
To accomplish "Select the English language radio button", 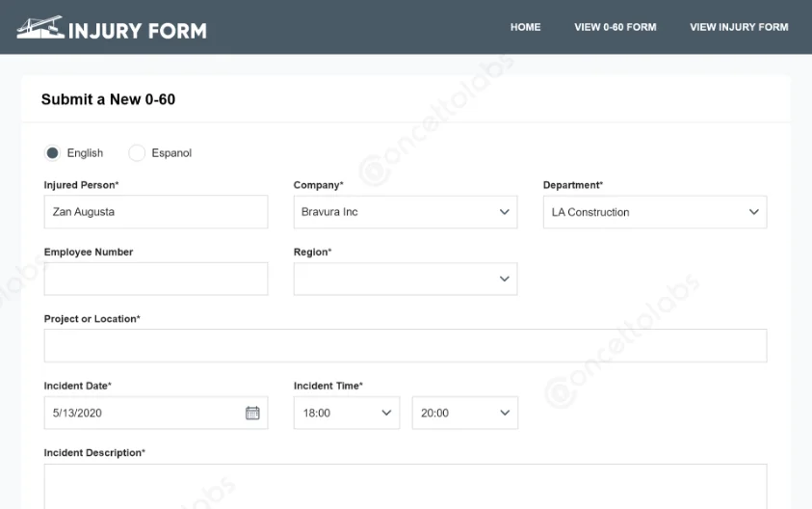I will click(x=52, y=153).
